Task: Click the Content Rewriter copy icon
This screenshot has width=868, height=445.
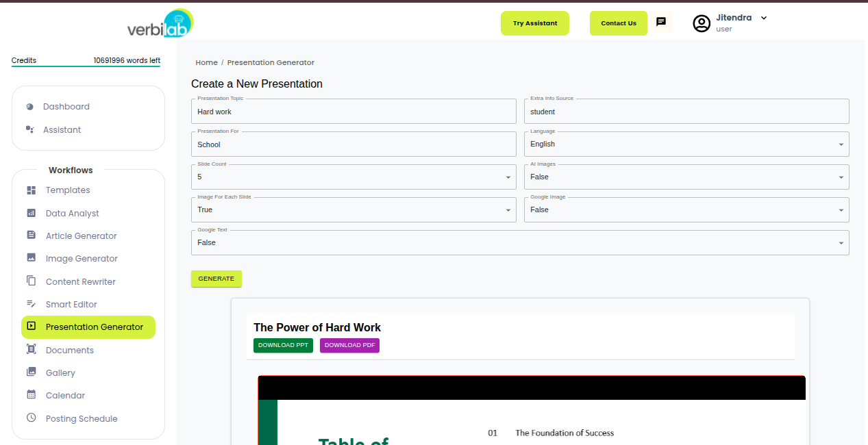Action: (31, 281)
